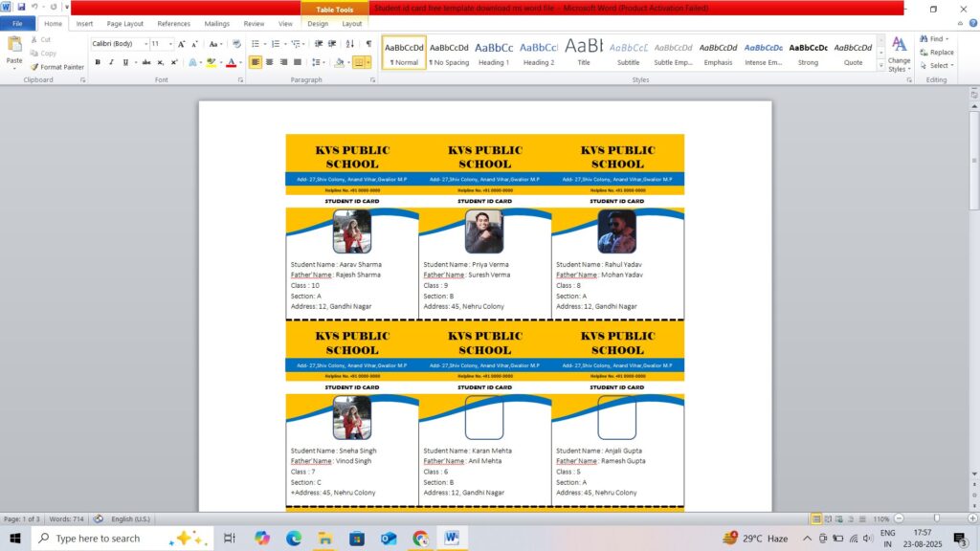
Task: Switch to the Page Layout tab
Action: [125, 23]
